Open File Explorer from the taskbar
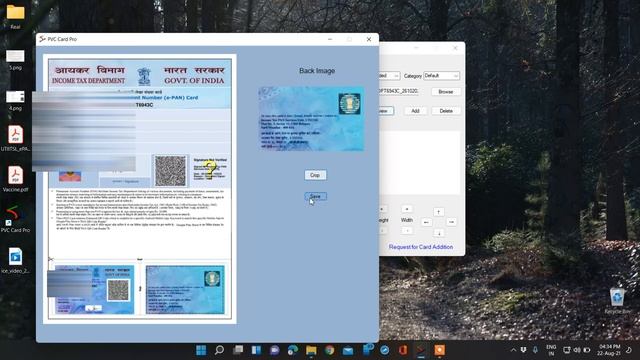 tap(311, 350)
